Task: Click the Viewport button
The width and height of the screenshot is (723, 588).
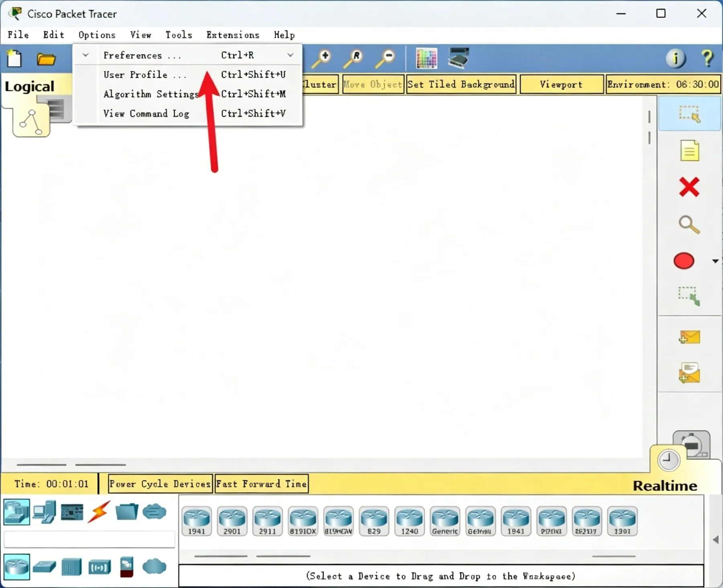Action: (561, 84)
